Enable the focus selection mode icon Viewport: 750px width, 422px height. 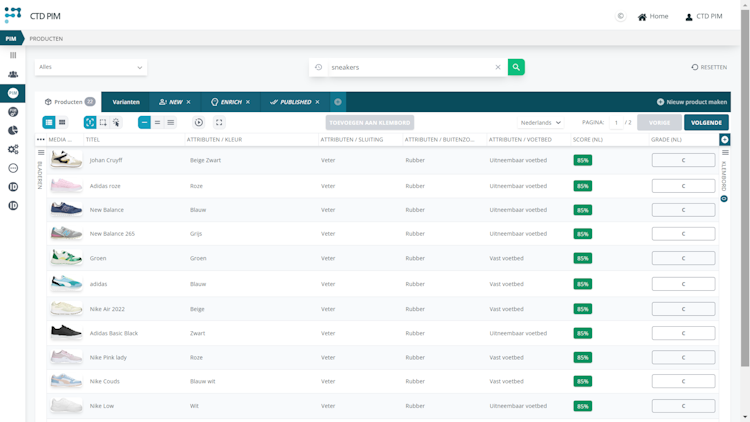pyautogui.click(x=90, y=122)
